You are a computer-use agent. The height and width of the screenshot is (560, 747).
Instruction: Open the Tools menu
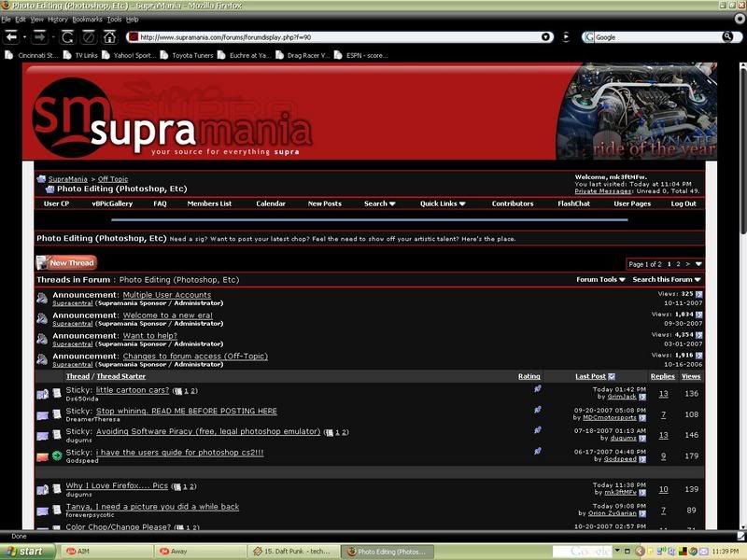point(114,20)
